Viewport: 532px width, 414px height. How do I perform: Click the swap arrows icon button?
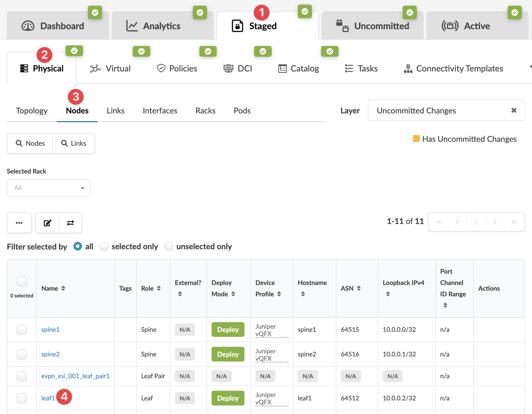tap(70, 223)
